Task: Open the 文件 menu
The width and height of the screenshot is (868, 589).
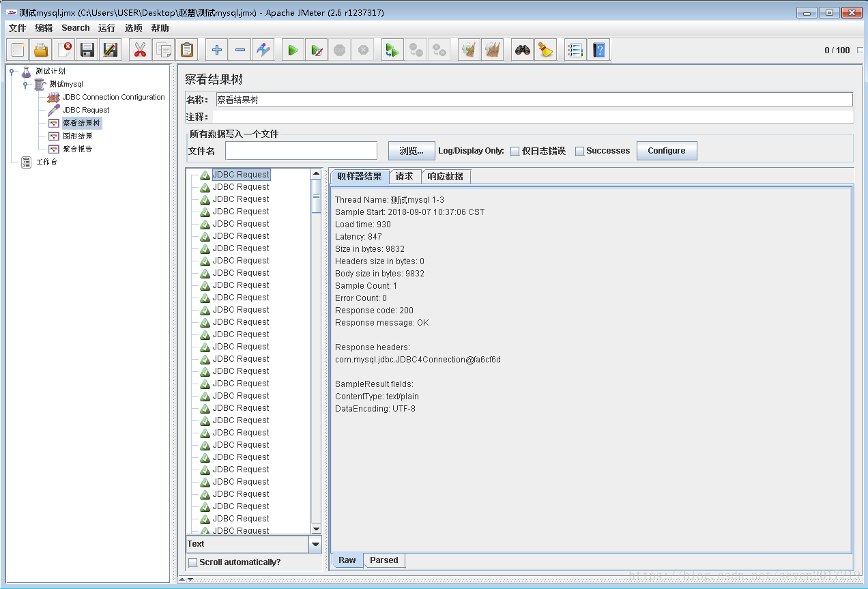Action: tap(17, 28)
